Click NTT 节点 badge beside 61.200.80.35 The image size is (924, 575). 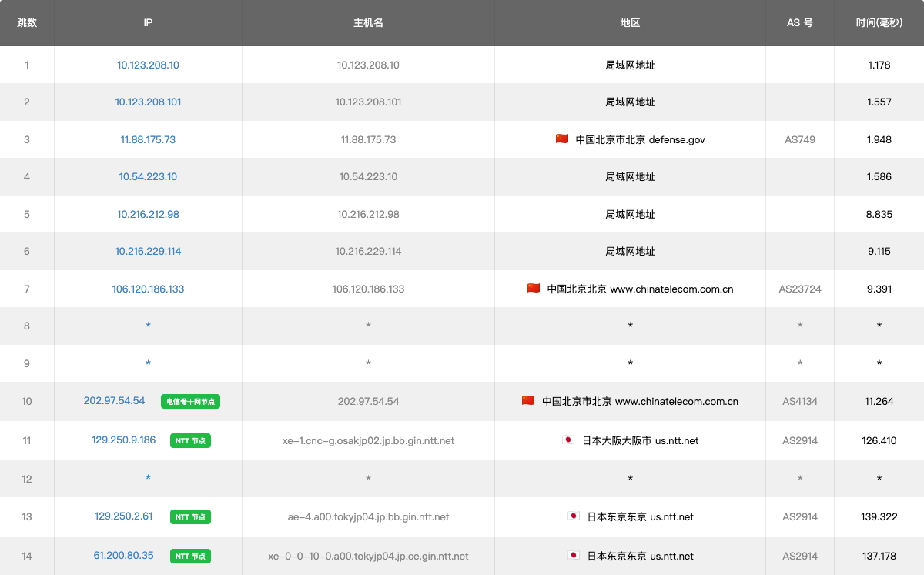(191, 556)
